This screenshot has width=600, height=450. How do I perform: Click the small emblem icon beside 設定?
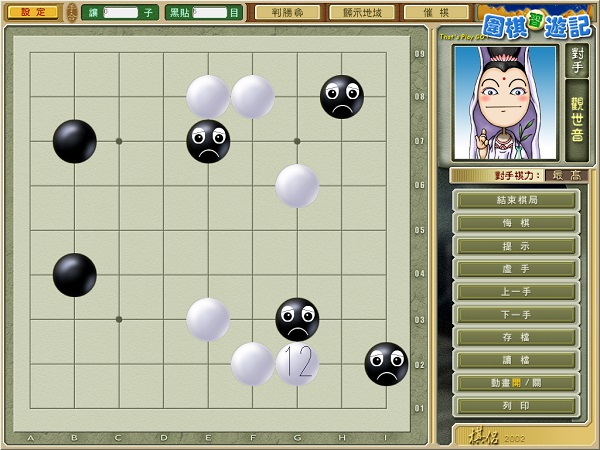click(71, 12)
